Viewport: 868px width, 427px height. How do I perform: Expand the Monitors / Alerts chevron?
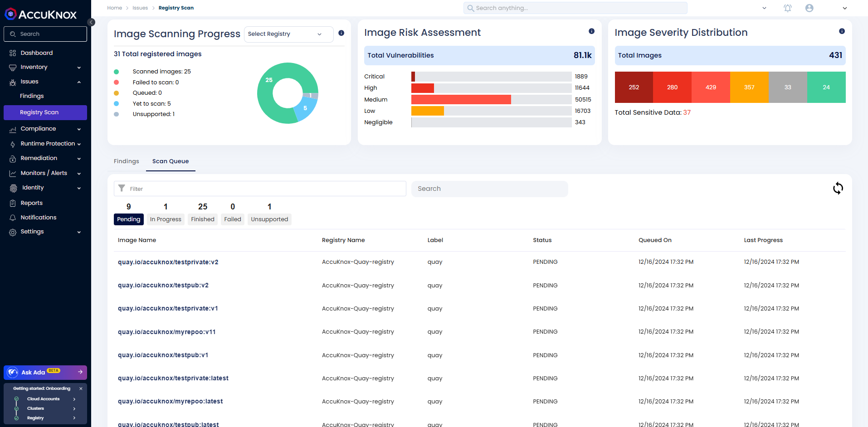click(x=79, y=174)
